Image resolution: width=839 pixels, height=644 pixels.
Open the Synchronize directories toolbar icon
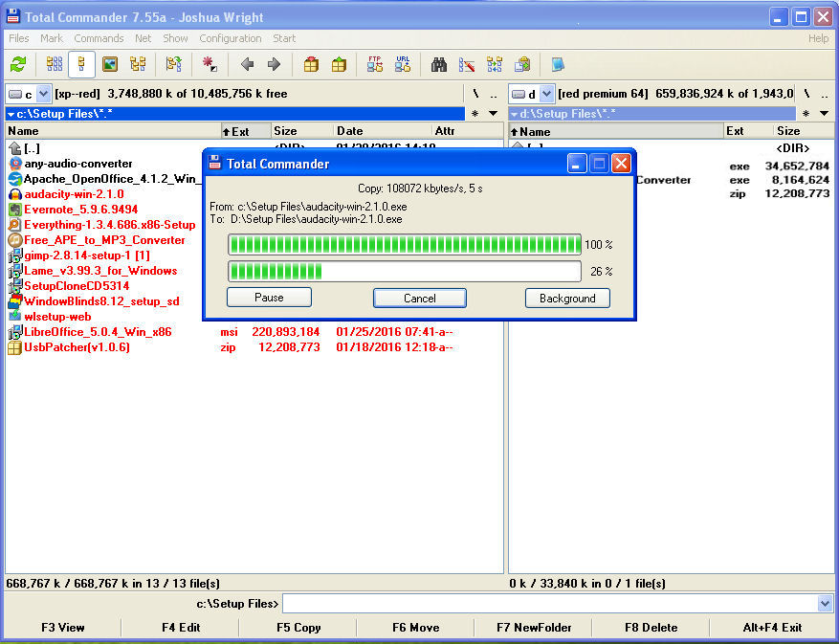click(x=495, y=64)
